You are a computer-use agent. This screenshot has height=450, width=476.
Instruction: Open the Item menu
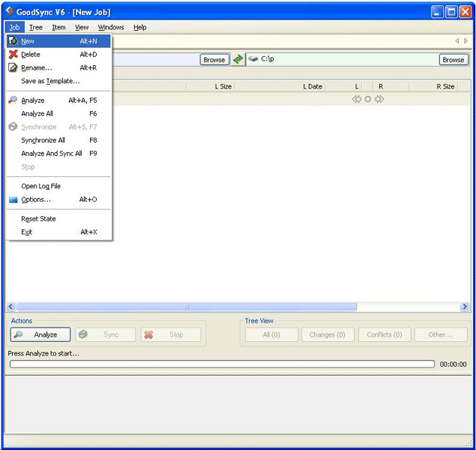tap(58, 27)
